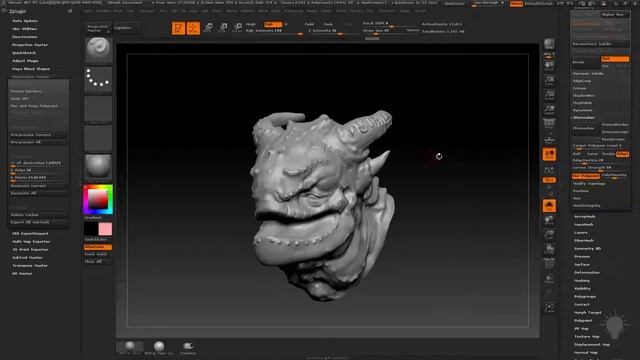Screen dimensions: 640x360
Task: Click the Xpose icon at right shelf bottom
Action: 549,308
